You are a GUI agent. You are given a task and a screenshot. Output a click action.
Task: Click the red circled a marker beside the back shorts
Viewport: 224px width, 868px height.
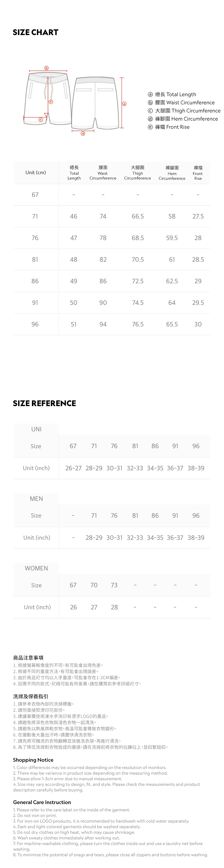pos(124,104)
